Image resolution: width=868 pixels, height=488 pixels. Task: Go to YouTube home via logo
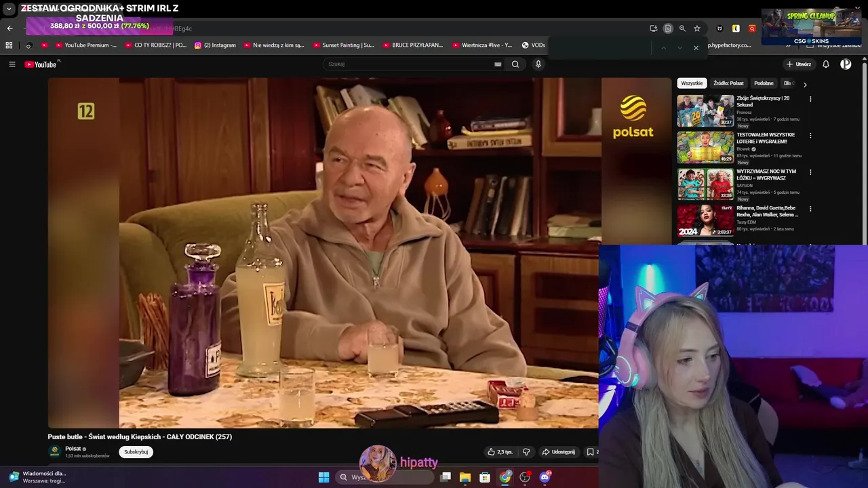(41, 64)
